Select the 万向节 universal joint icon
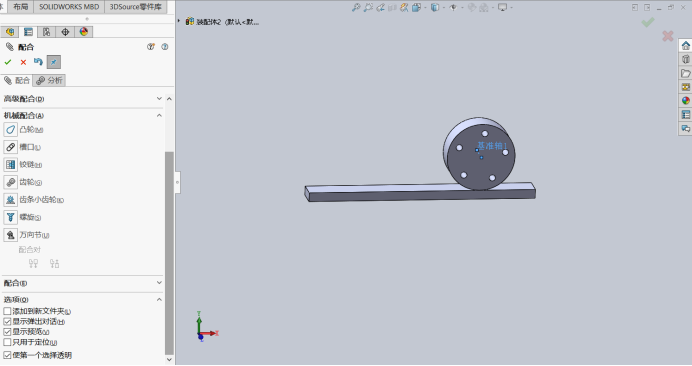 tap(11, 235)
